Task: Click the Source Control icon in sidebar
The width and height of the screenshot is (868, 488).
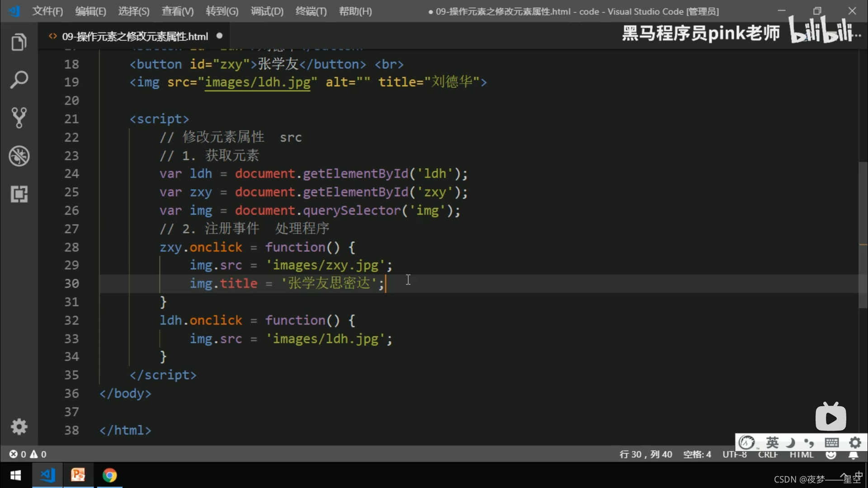Action: 19,118
